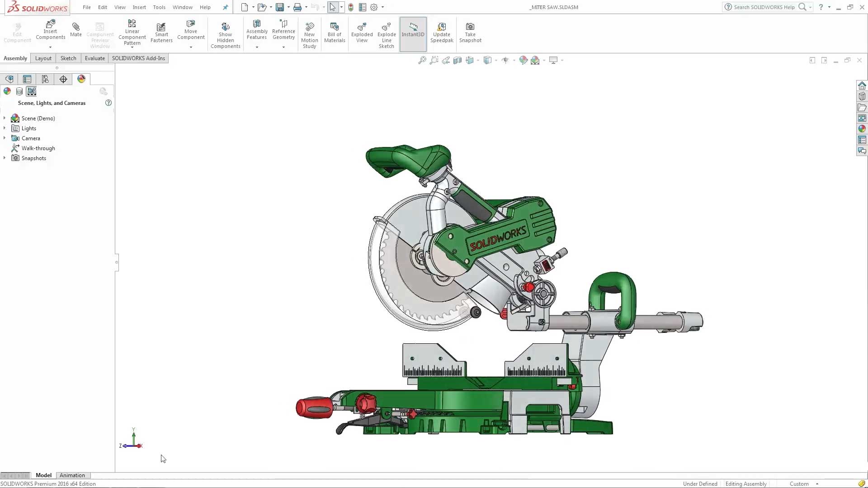This screenshot has width=868, height=488.
Task: Open Assembly Features dropdown arrow
Action: (257, 47)
